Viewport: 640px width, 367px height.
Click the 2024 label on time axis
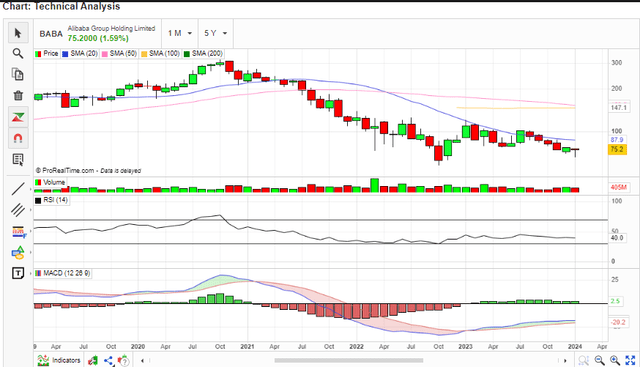[575, 347]
